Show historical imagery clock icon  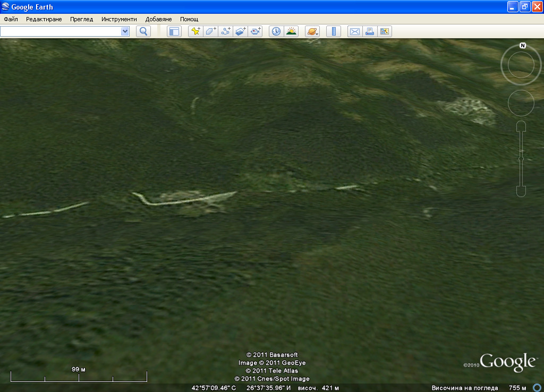click(x=276, y=31)
